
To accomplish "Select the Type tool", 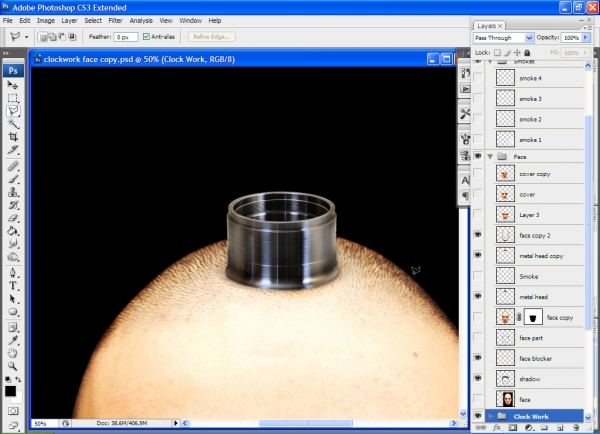I will pyautogui.click(x=13, y=286).
